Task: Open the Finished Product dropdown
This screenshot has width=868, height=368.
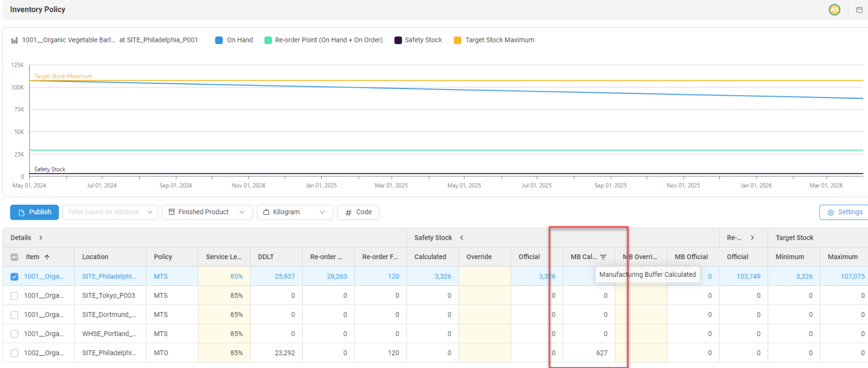Action: point(207,212)
